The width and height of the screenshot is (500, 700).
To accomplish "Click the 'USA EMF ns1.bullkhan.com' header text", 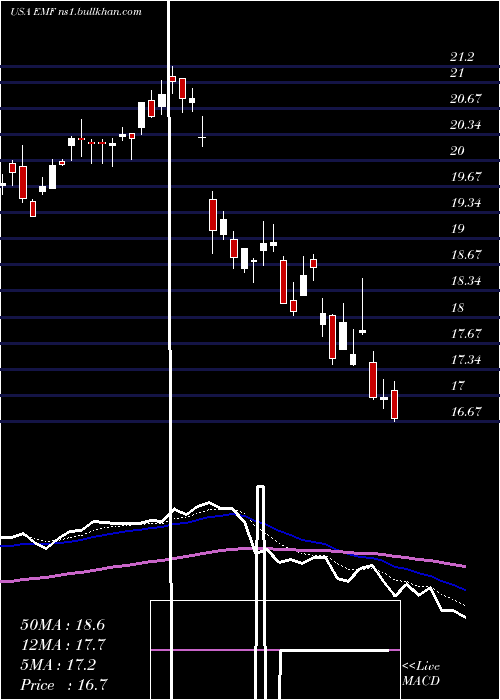I will (x=76, y=11).
